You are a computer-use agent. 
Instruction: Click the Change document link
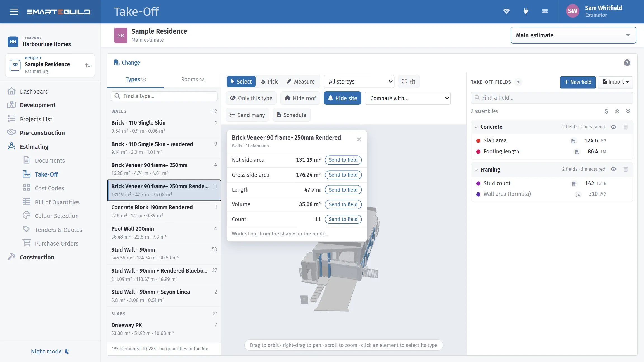127,63
